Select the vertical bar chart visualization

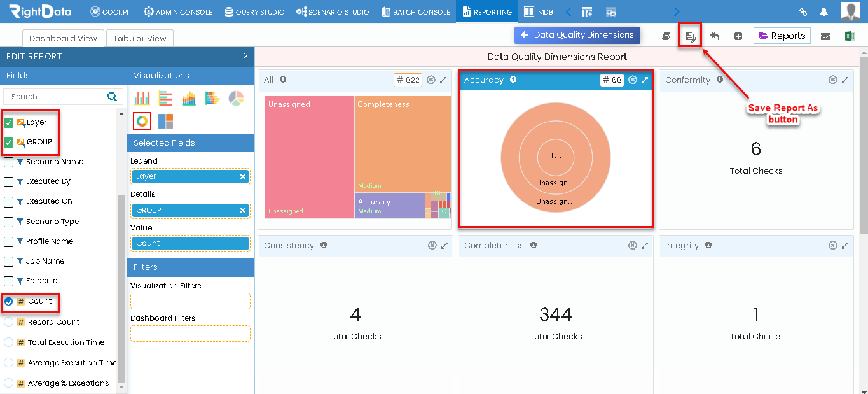pyautogui.click(x=142, y=98)
